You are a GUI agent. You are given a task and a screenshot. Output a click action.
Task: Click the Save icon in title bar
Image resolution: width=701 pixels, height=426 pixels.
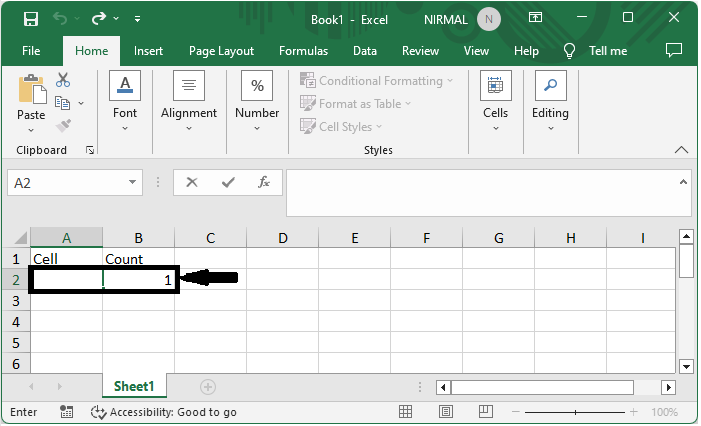[30, 19]
